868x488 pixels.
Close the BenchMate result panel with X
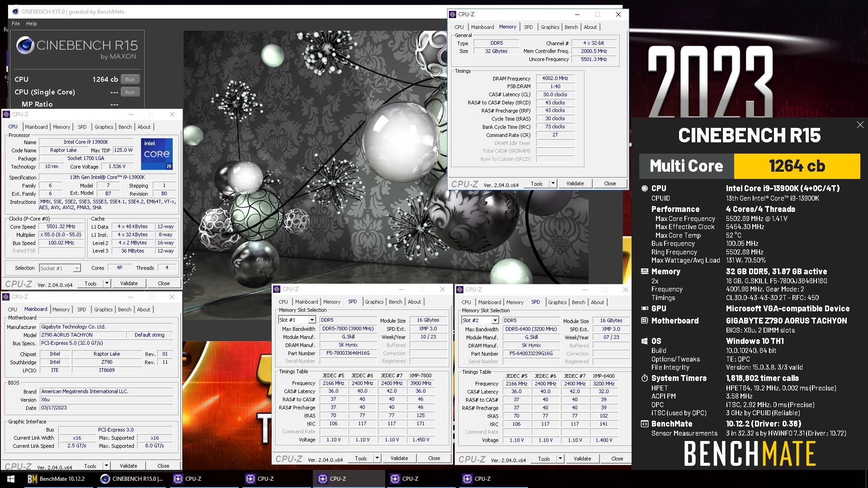pos(860,125)
